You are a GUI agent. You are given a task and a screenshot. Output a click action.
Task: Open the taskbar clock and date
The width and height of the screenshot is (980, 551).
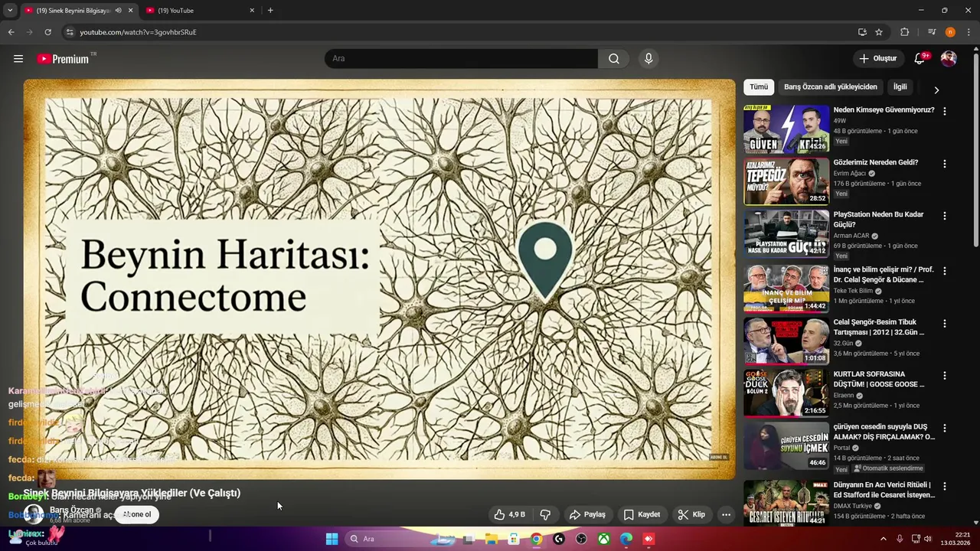955,539
